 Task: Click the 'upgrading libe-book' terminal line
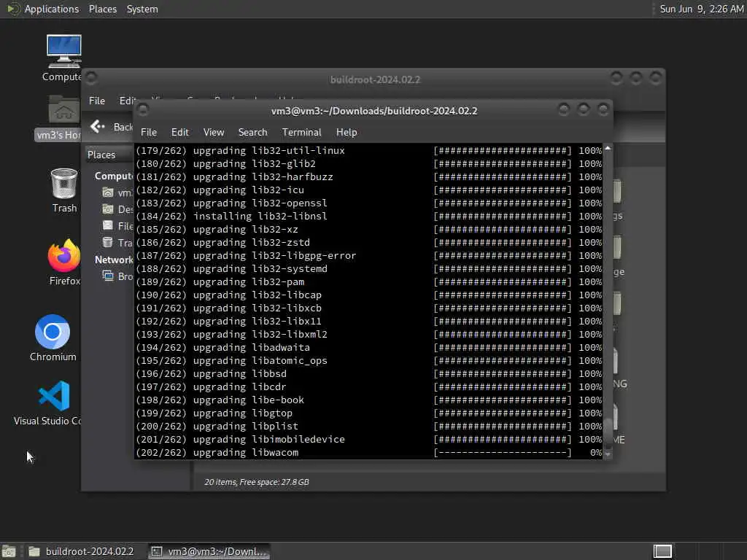(x=368, y=400)
